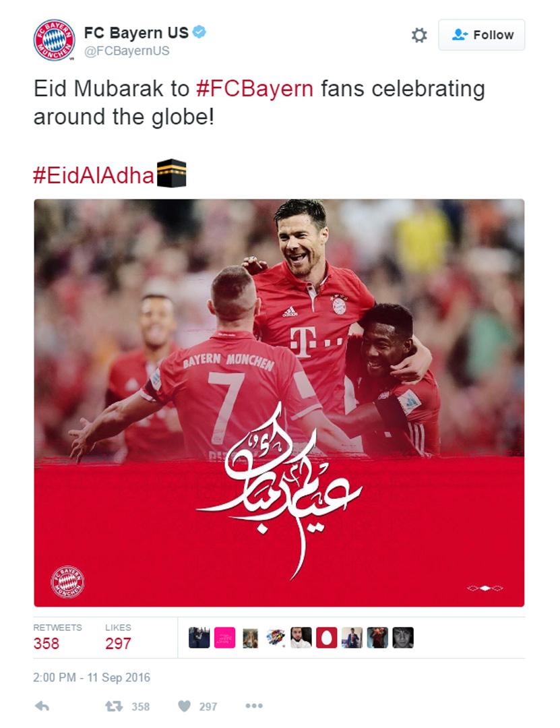Retweet using the retweet arrows icon
The image size is (560, 728).
[x=114, y=706]
